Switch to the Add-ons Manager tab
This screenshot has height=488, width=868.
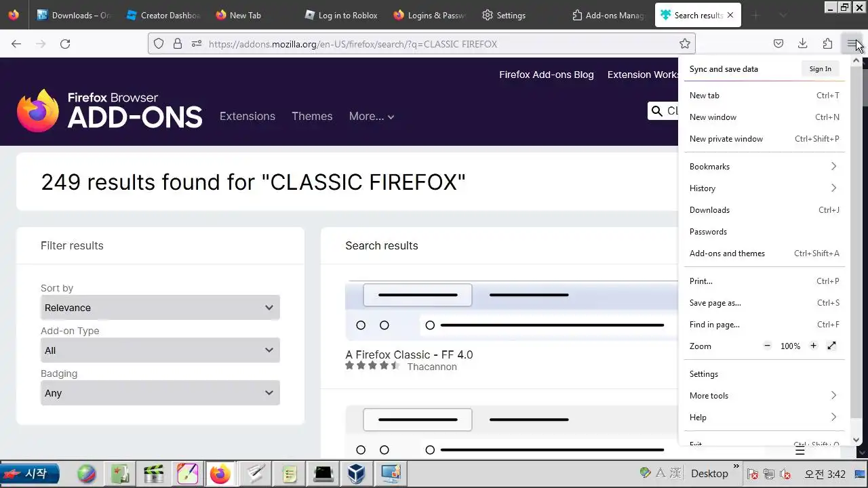(608, 15)
